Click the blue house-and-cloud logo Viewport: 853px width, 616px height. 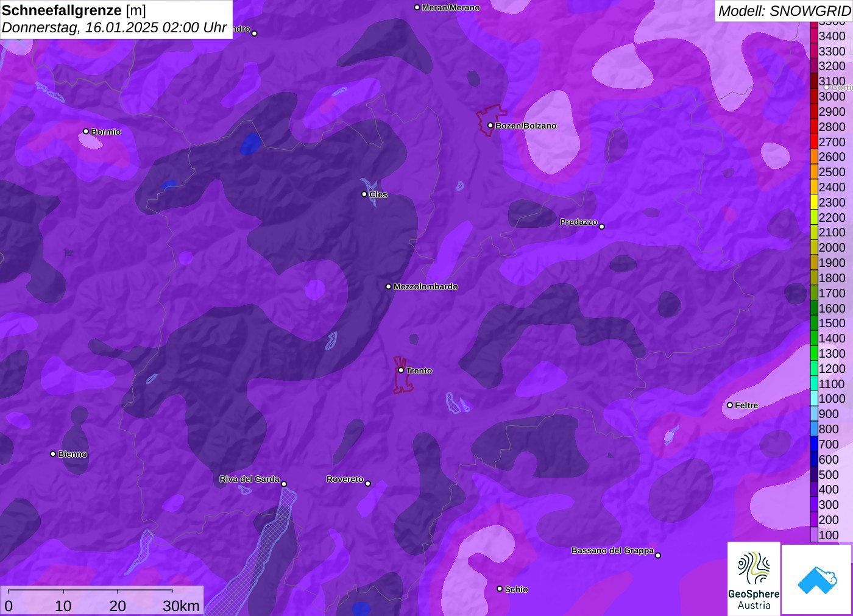coord(817,580)
